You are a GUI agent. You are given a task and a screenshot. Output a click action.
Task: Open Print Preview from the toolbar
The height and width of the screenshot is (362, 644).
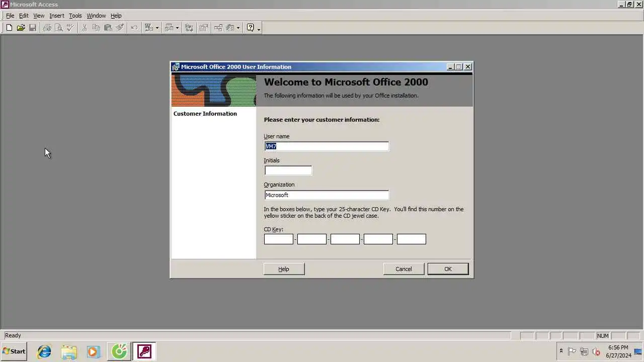click(58, 28)
